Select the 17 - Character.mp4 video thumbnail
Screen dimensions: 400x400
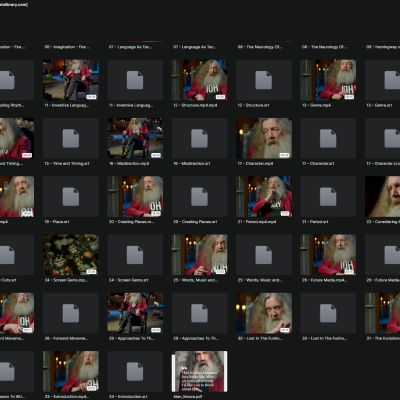[264, 138]
